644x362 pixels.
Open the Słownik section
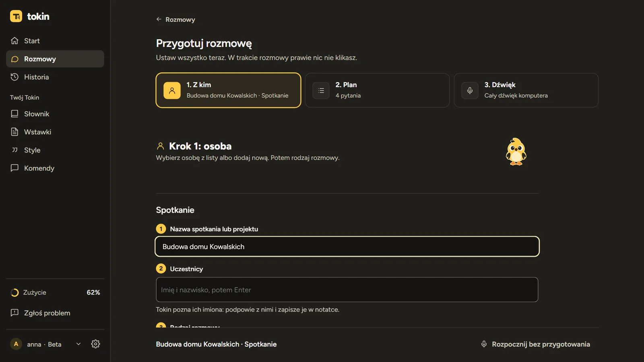55,114
